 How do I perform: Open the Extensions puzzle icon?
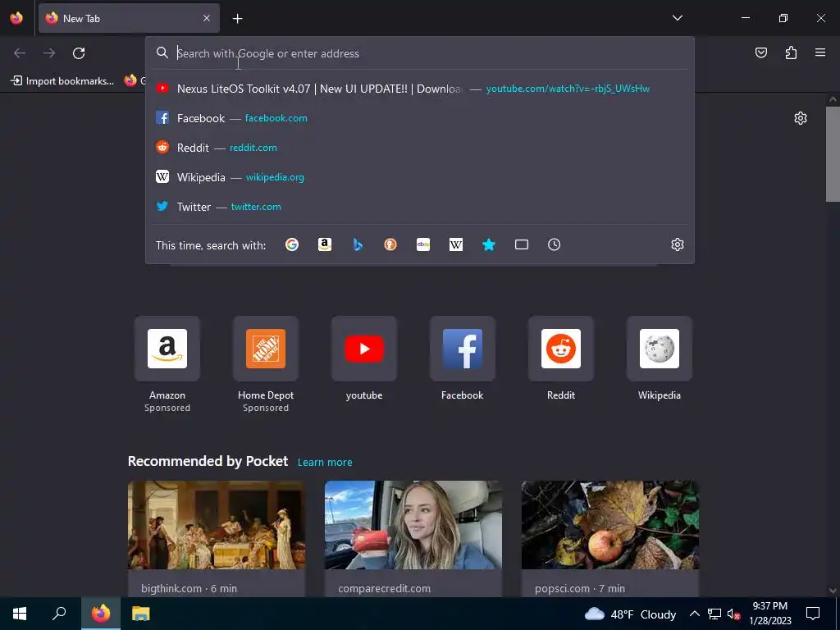pos(791,52)
